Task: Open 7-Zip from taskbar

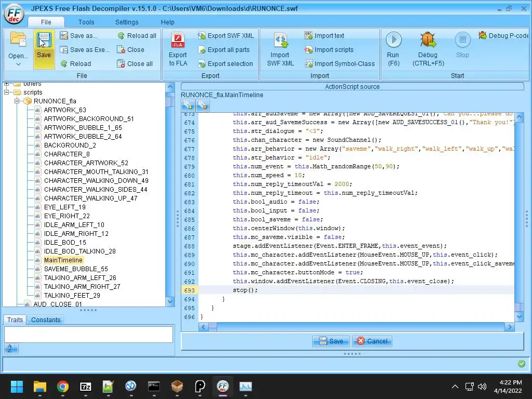Action: pos(86,386)
